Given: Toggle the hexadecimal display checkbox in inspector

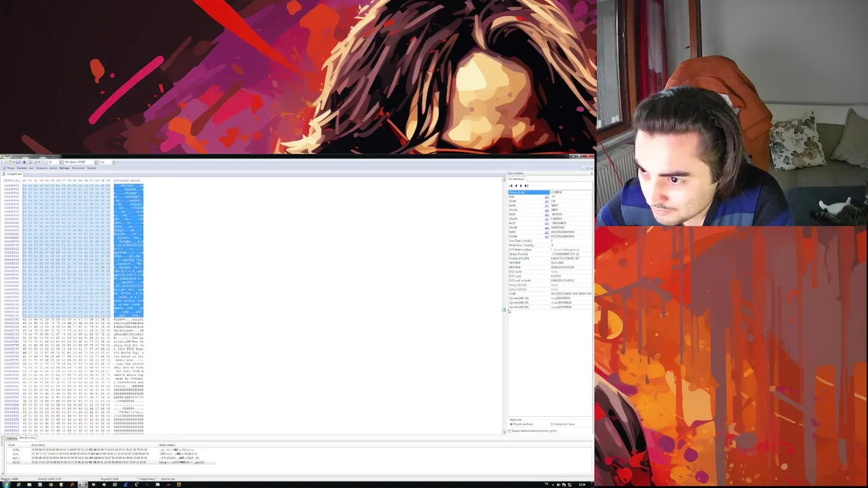Looking at the screenshot, I should point(509,431).
